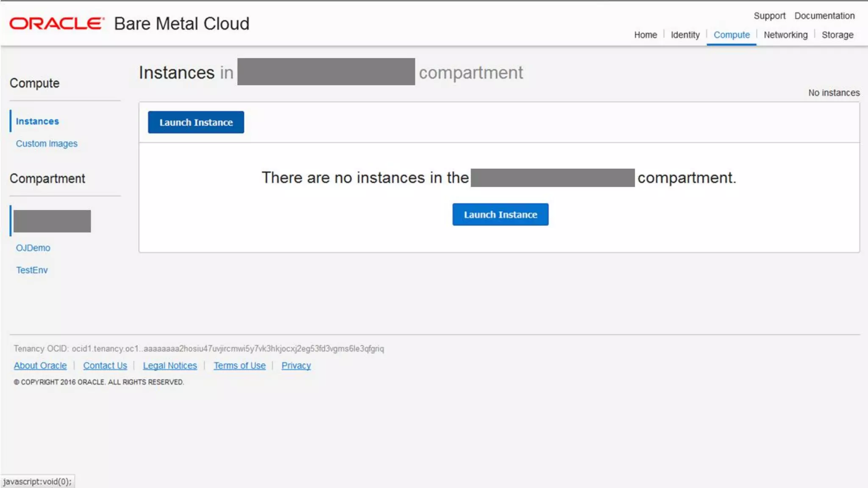Open the About Oracle footer link
This screenshot has height=488, width=868.
[x=40, y=366]
